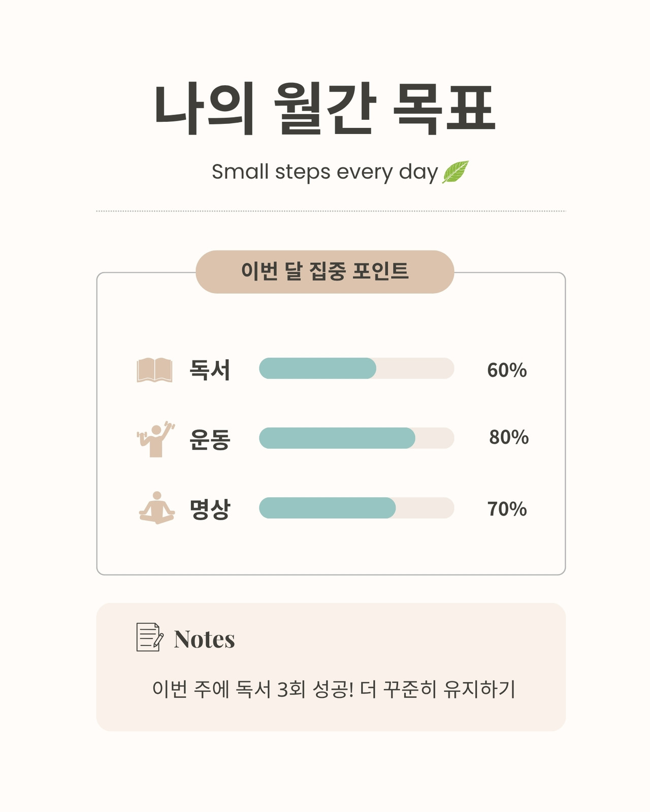
Task: Click the 70% value label
Action: pos(507,509)
